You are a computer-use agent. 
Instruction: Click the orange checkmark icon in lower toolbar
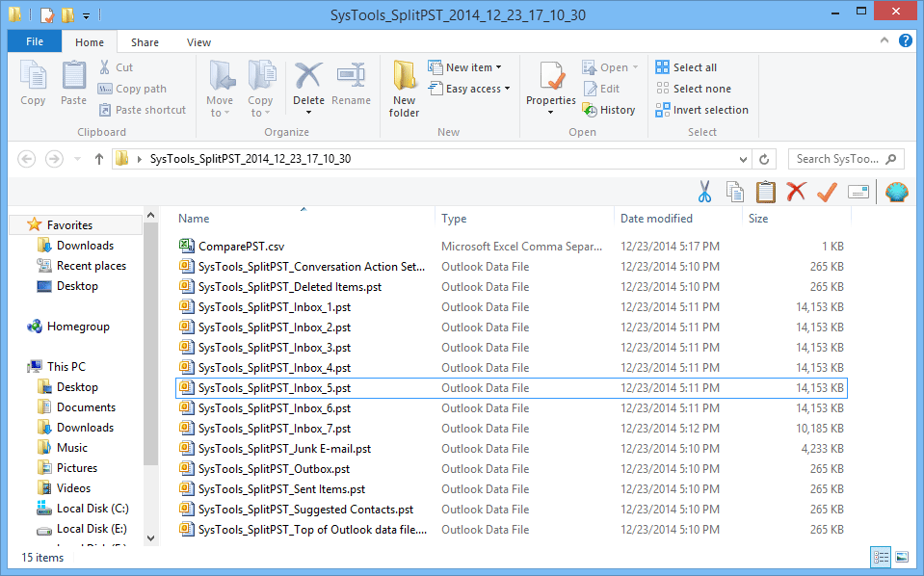(828, 192)
